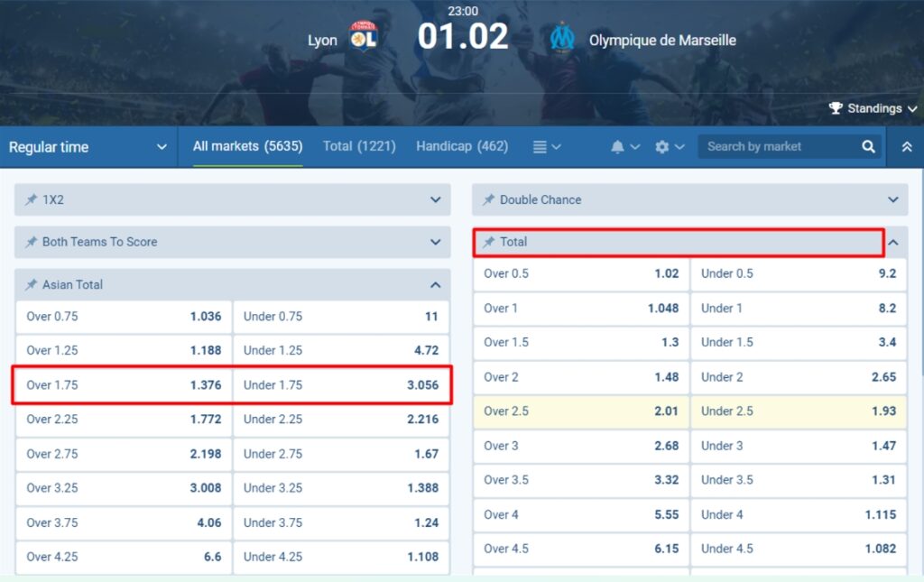Click the search magnifier icon
This screenshot has width=924, height=582.
867,146
